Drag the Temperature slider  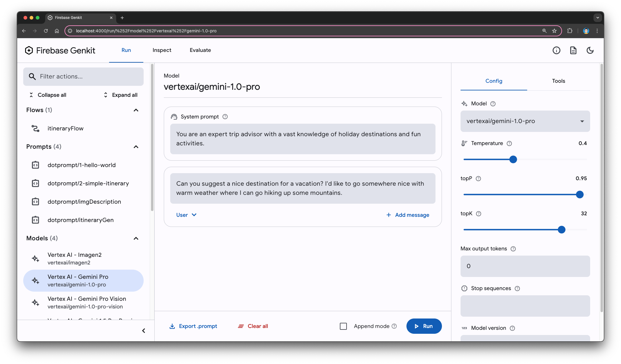[x=513, y=159]
